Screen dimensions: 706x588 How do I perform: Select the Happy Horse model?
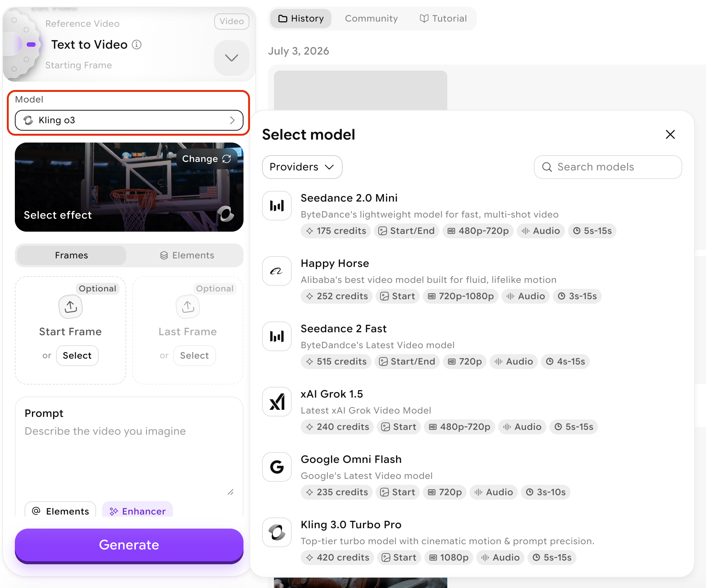(x=472, y=280)
